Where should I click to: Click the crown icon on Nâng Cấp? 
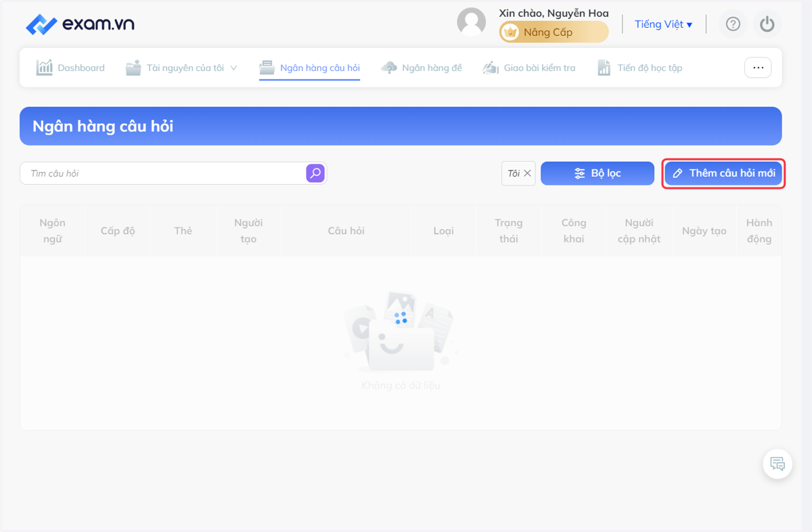pyautogui.click(x=511, y=32)
